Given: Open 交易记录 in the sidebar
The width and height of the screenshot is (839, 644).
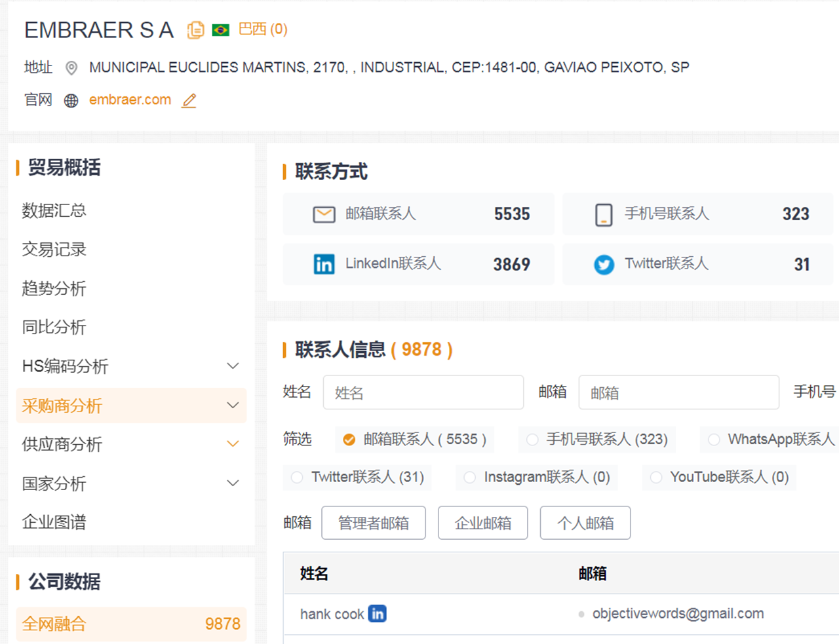Looking at the screenshot, I should [x=54, y=249].
